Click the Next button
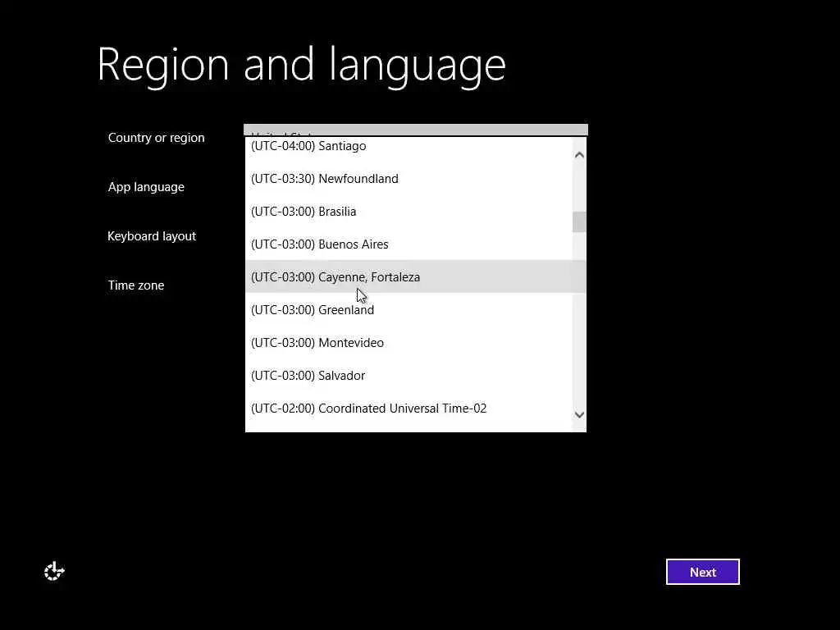 pos(702,572)
